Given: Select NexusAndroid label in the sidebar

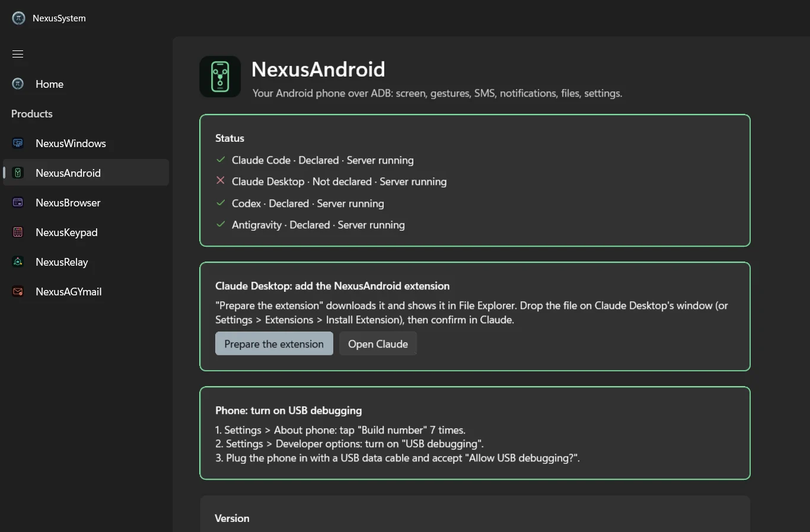Looking at the screenshot, I should pos(68,173).
